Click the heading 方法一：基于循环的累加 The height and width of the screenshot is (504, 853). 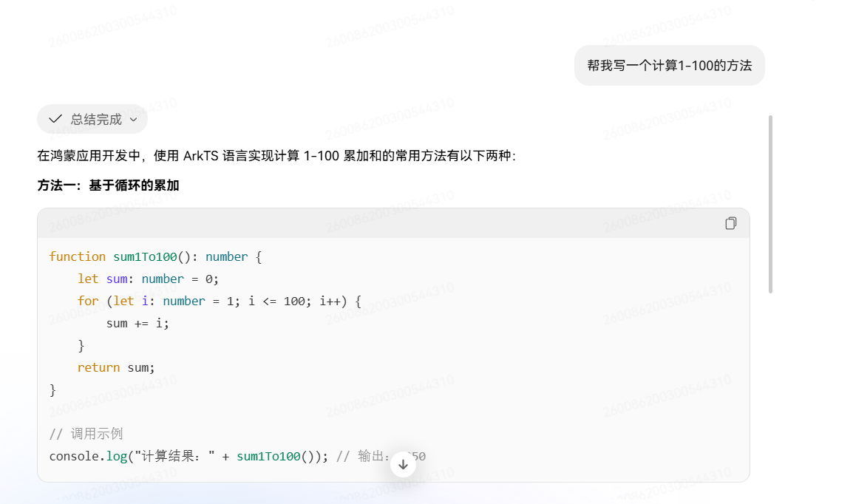(109, 185)
